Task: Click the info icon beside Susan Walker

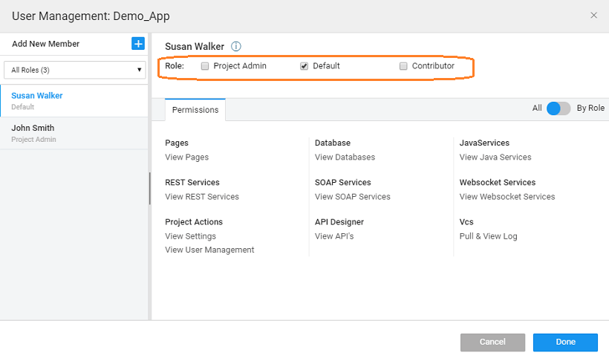Action: click(236, 47)
